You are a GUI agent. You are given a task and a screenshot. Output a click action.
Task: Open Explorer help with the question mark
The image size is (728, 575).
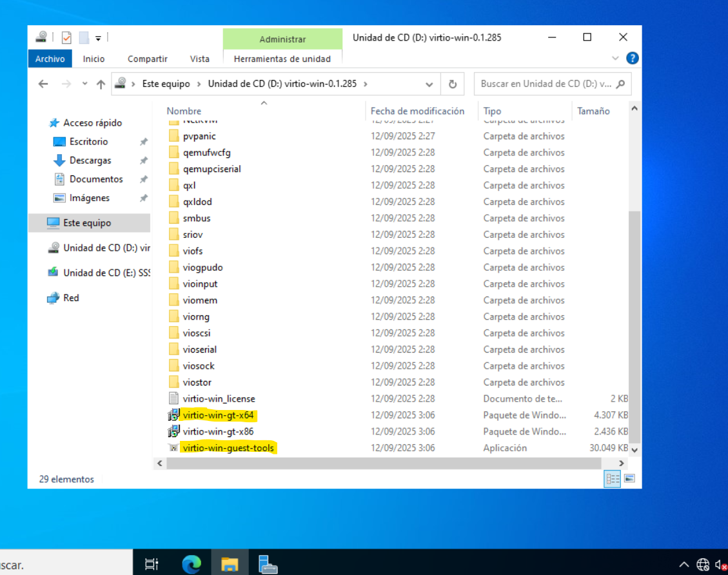click(x=632, y=58)
